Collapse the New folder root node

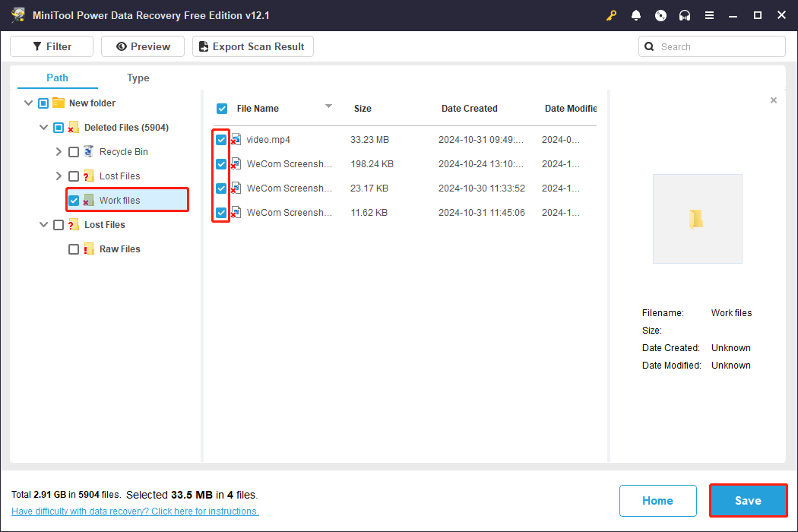click(x=28, y=103)
